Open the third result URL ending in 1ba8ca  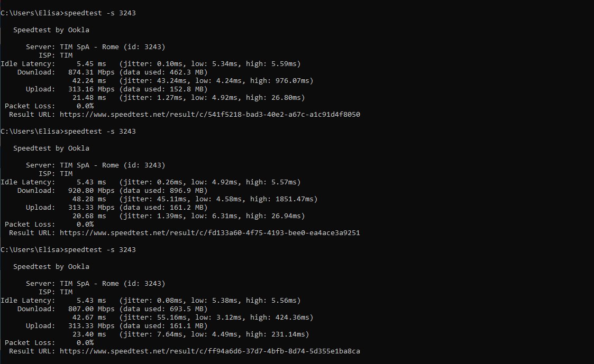(209, 351)
